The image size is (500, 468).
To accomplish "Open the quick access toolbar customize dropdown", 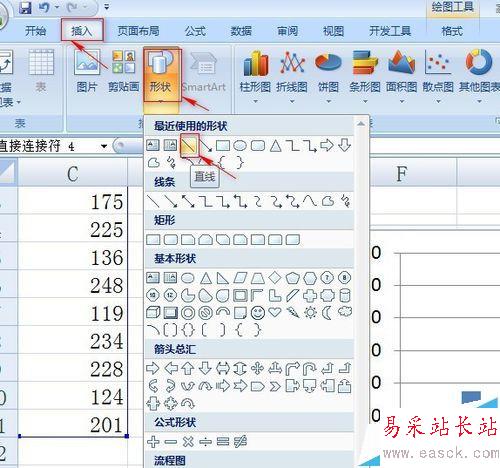I will coord(107,7).
